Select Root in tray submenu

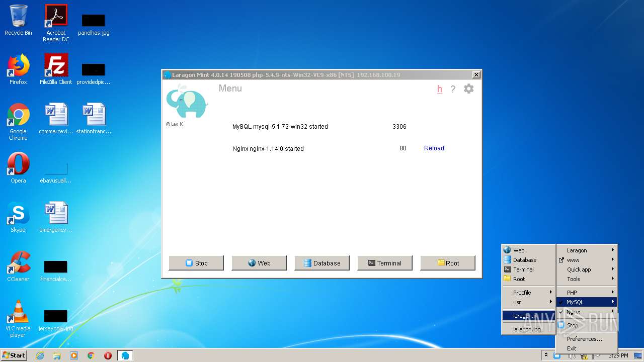coord(528,279)
